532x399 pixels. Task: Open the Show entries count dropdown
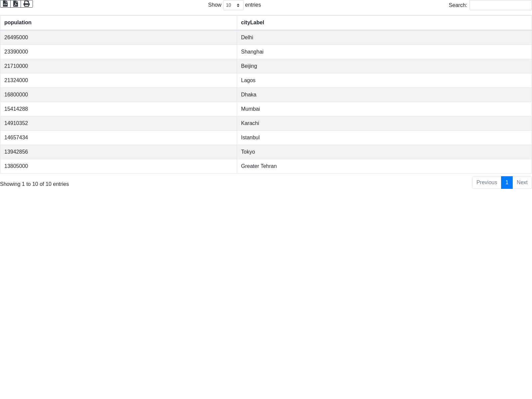pyautogui.click(x=233, y=5)
